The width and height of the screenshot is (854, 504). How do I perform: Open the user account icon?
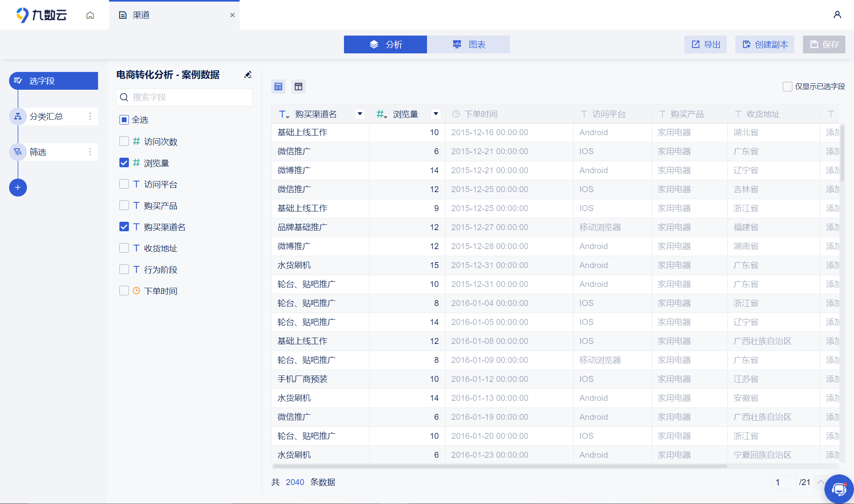pos(837,15)
